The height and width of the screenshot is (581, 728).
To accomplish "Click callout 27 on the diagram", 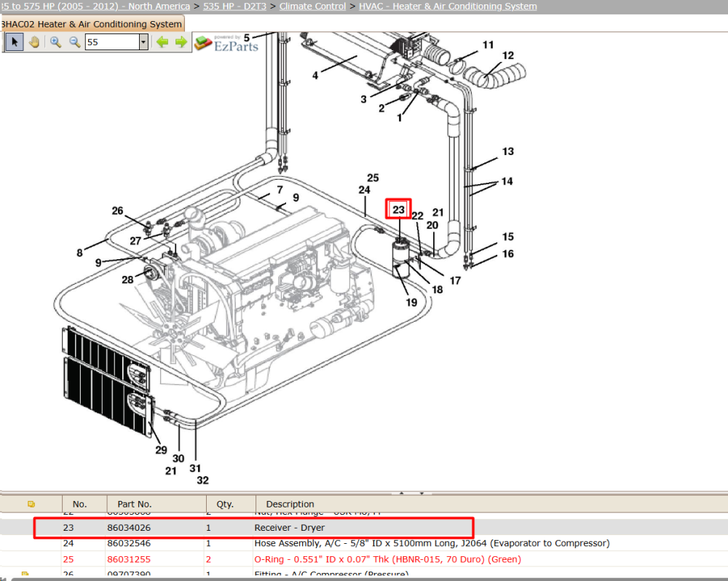I will (135, 241).
